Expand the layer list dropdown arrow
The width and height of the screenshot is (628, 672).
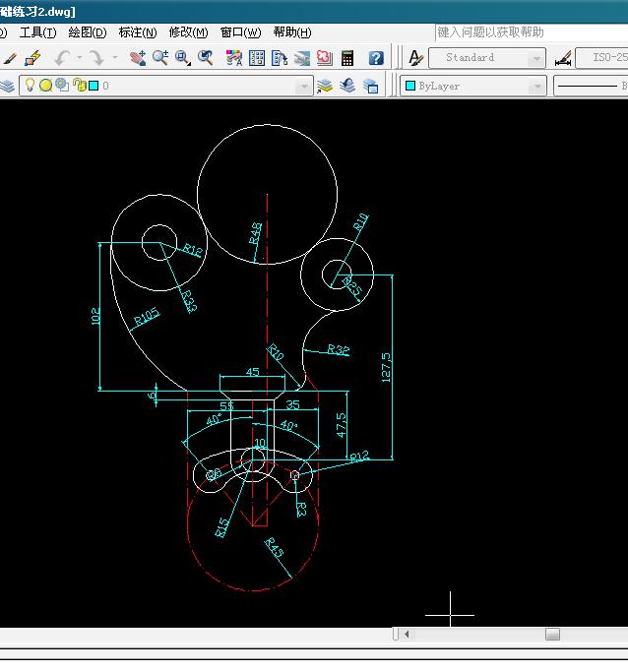point(304,87)
